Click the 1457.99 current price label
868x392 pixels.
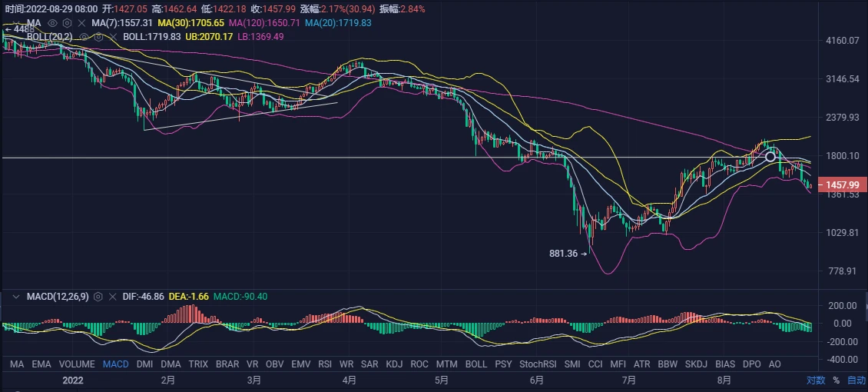[x=842, y=185]
